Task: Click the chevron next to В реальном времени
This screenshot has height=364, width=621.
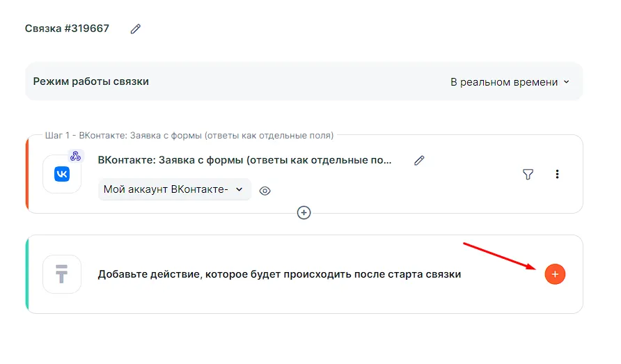Action: pos(566,82)
